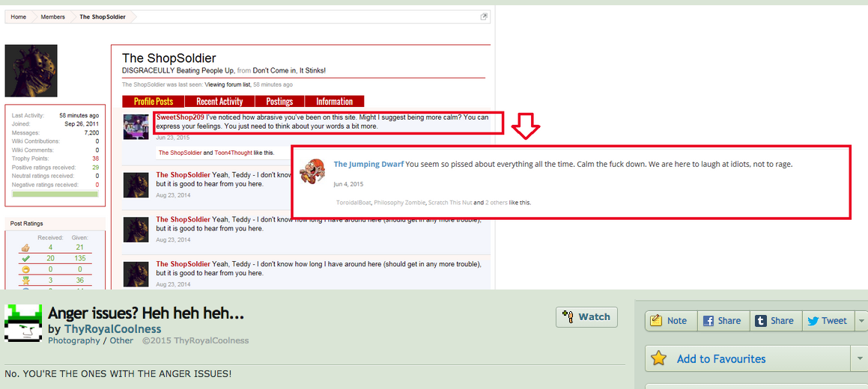Viewport: 868px width, 389px height.
Task: Open the Other category link
Action: point(121,340)
